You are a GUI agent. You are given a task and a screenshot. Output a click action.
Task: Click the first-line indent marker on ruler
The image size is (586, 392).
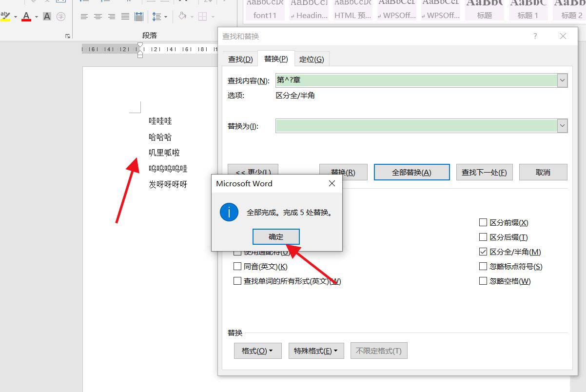[x=140, y=45]
